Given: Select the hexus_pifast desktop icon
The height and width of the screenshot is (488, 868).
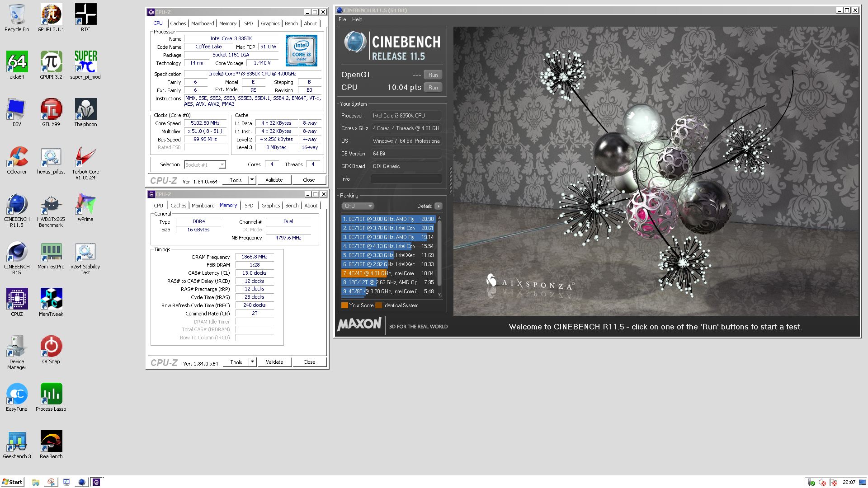Looking at the screenshot, I should click(x=51, y=160).
